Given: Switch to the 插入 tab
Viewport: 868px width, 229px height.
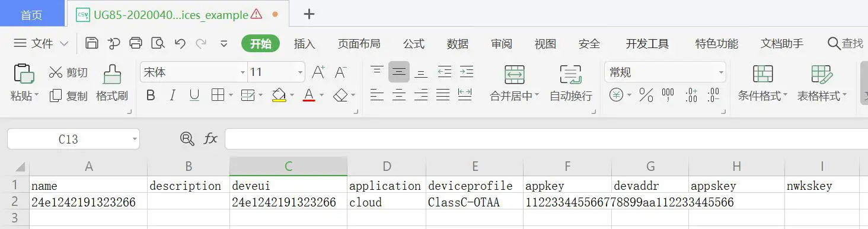Looking at the screenshot, I should [305, 43].
